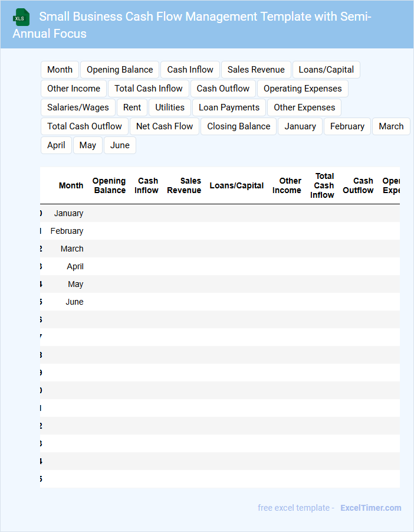Viewport: 414px width, 532px height.
Task: Click the February row cell
Action: (x=67, y=231)
